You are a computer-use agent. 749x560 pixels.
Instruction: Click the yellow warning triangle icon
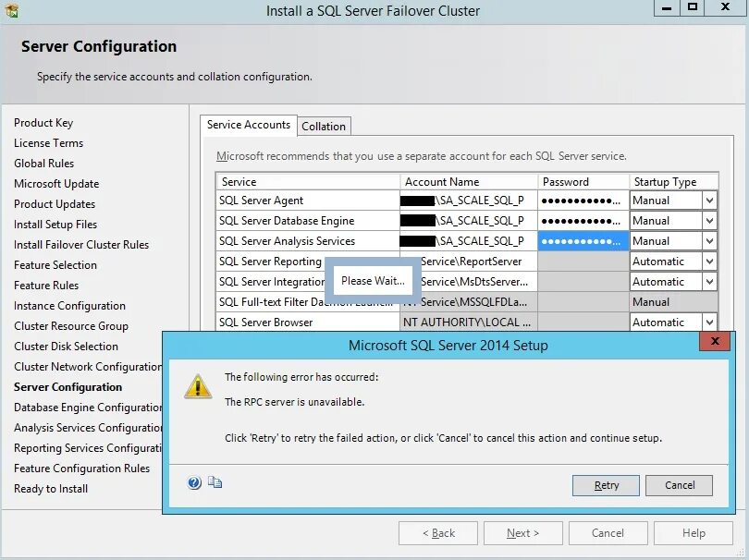point(198,386)
